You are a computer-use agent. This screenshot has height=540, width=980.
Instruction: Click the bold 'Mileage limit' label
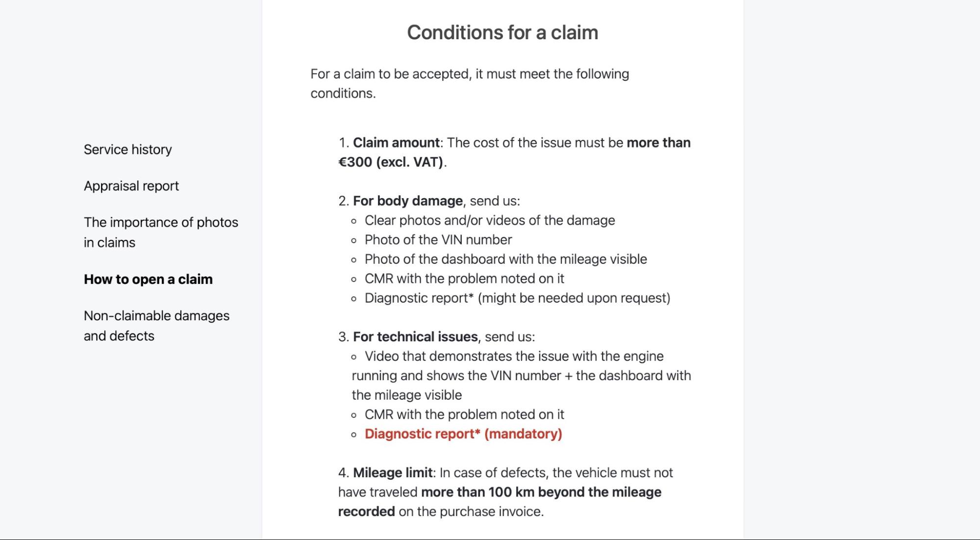pos(392,473)
